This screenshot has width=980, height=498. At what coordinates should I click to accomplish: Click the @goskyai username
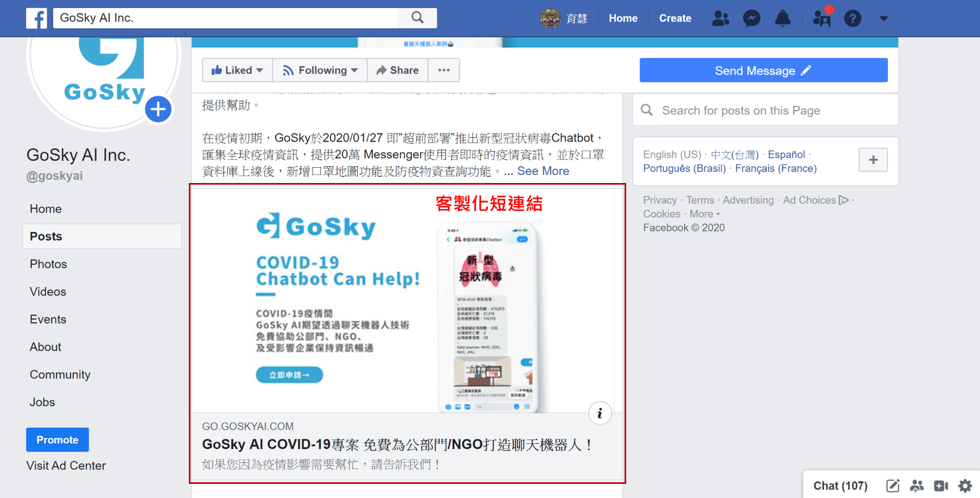[x=54, y=176]
